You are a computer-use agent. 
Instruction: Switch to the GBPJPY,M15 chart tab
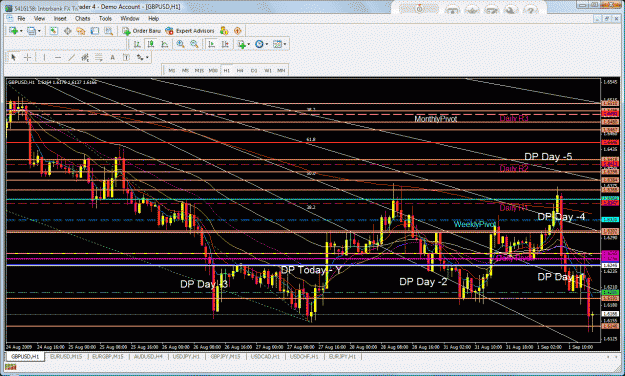coord(225,356)
